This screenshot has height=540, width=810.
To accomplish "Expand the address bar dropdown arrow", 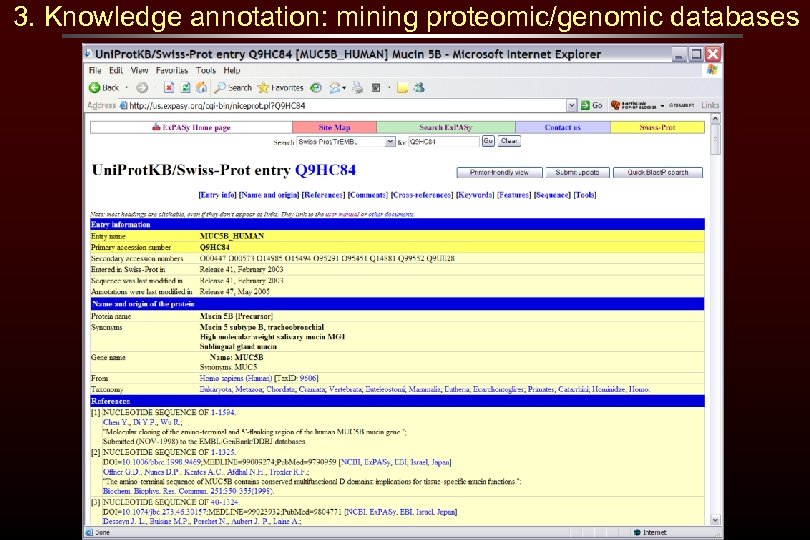I will click(x=571, y=105).
